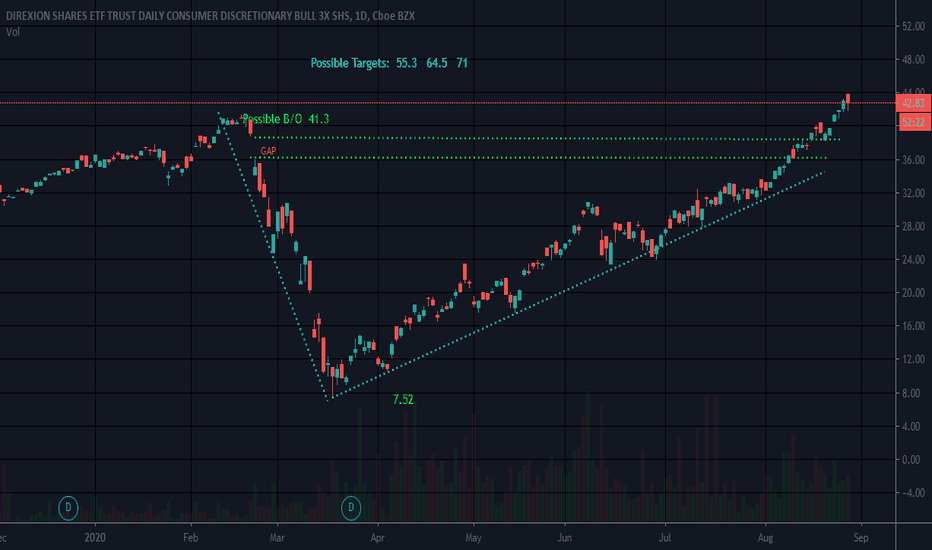Click the latest red candle at the top
The height and width of the screenshot is (550, 932).
[848, 101]
